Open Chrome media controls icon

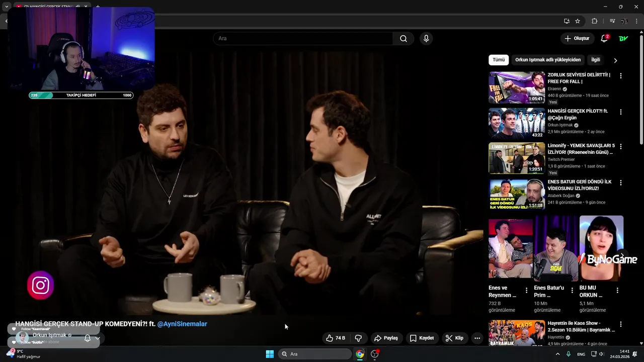(x=612, y=21)
